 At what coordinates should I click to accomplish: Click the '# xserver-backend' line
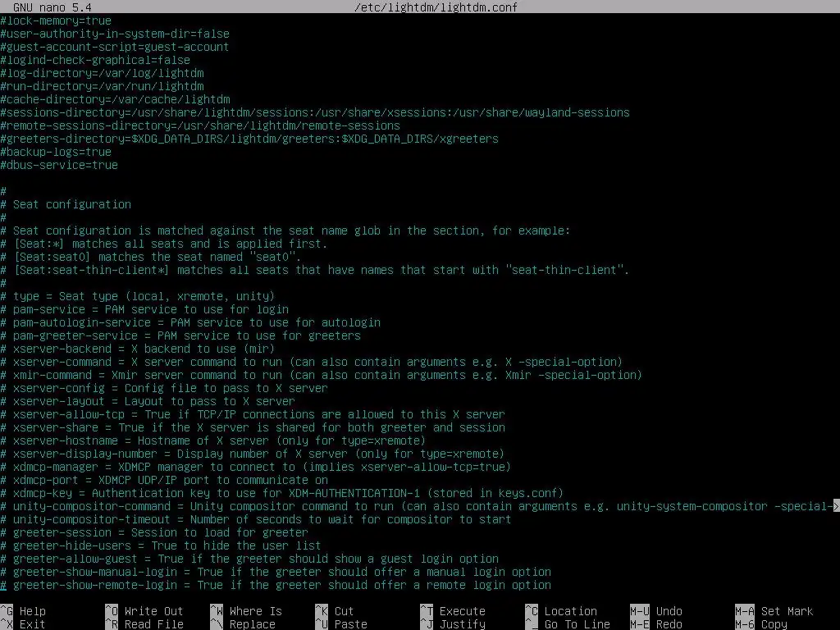pos(138,349)
